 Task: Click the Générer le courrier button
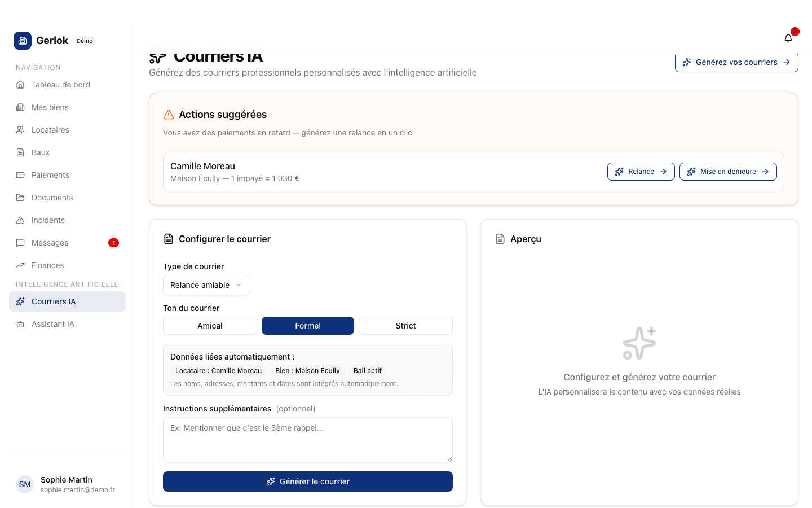click(x=307, y=481)
